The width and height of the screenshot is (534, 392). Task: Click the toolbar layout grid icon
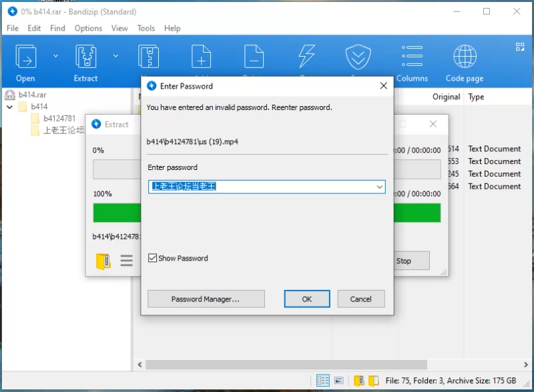520,47
